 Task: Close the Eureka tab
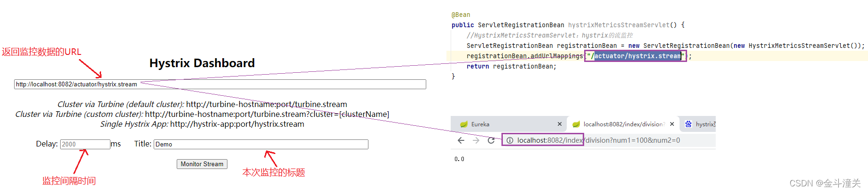[x=560, y=124]
